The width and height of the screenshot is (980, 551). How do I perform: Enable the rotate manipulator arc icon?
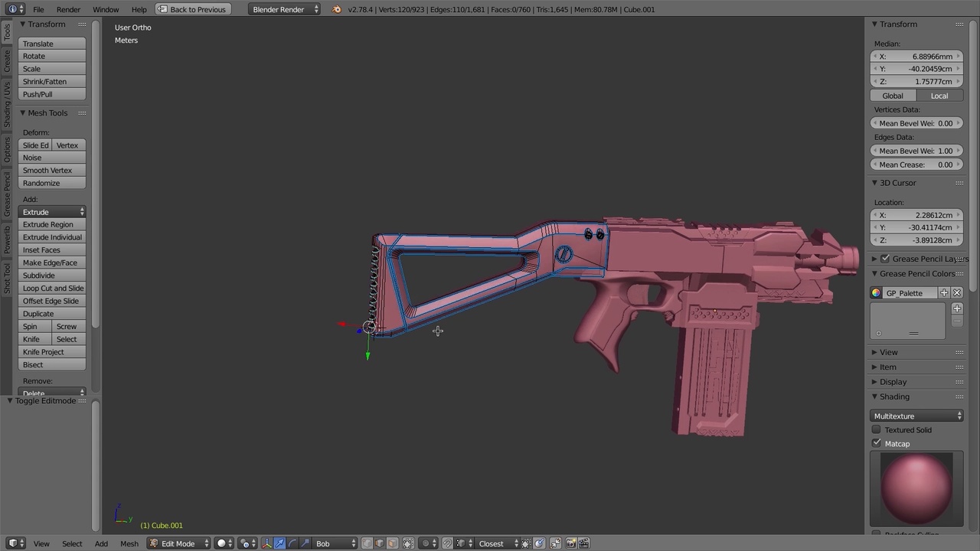[x=292, y=543]
